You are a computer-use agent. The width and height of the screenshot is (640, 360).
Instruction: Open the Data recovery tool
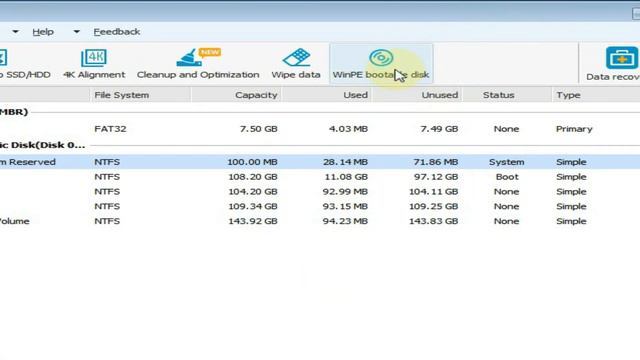click(613, 64)
